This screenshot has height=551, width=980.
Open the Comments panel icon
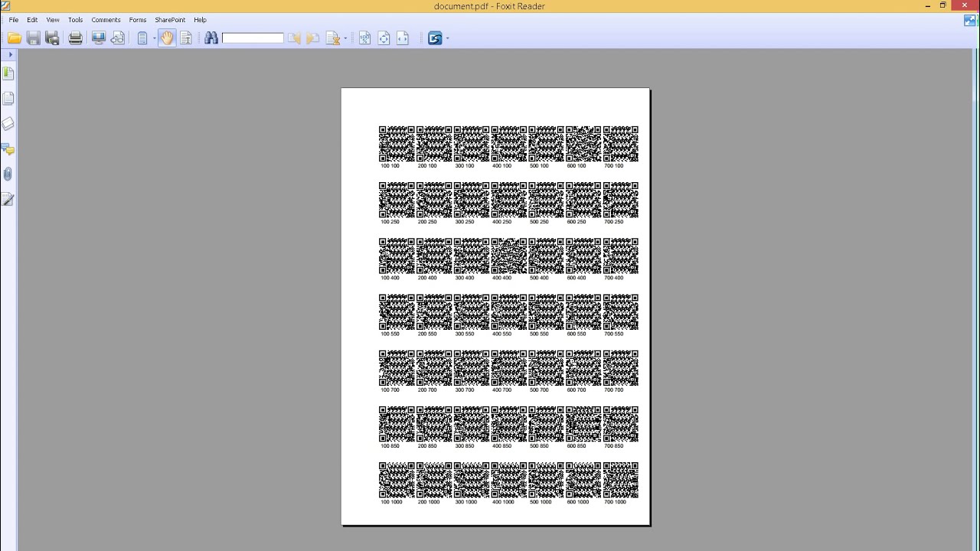tap(8, 149)
